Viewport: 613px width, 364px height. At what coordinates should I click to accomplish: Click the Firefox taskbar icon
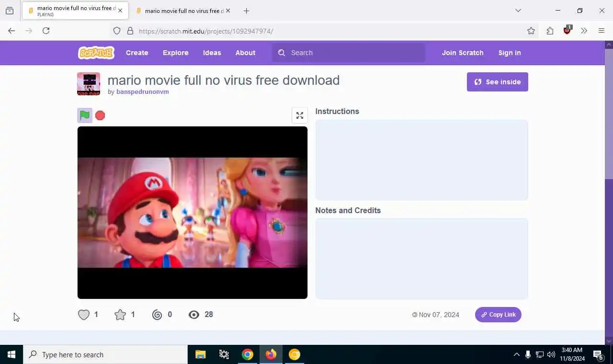(271, 354)
